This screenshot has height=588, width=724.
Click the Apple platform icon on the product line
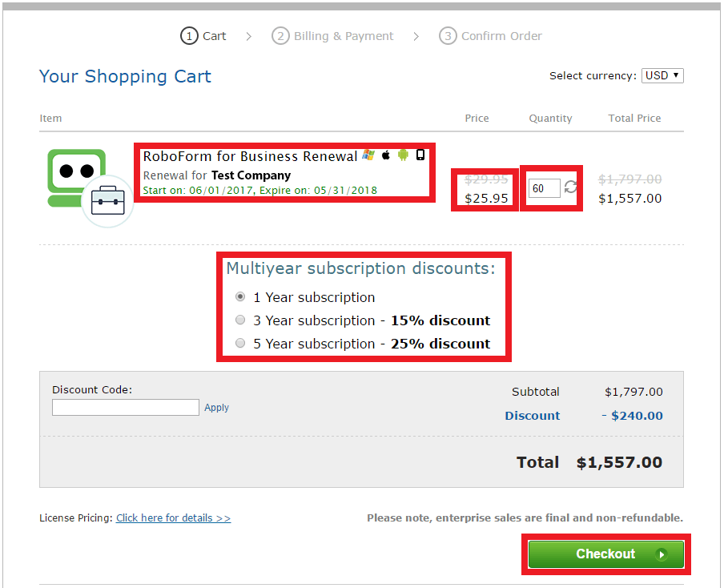click(385, 155)
